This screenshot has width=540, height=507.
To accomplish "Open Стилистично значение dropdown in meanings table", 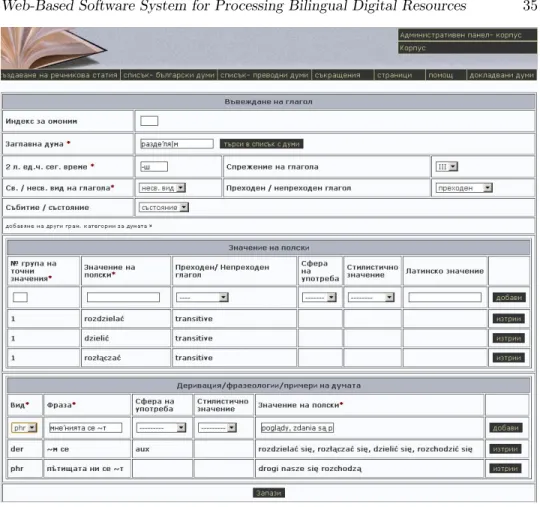I will (x=371, y=297).
